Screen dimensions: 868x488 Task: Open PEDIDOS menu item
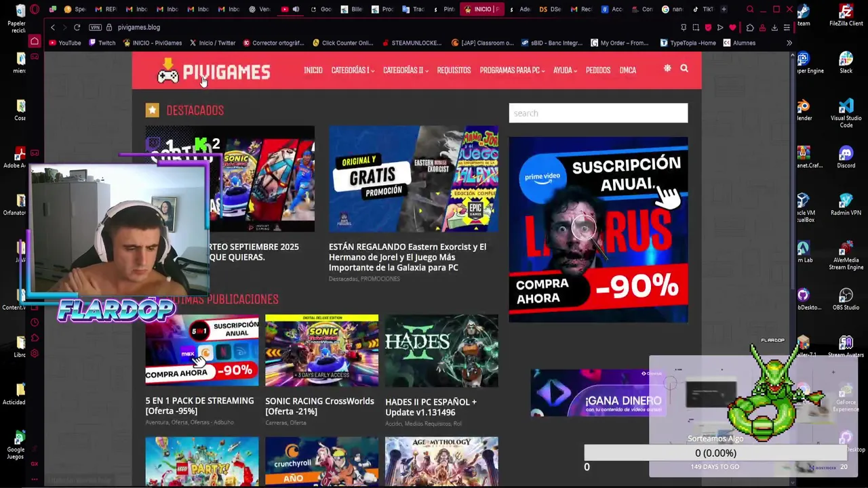pos(598,70)
